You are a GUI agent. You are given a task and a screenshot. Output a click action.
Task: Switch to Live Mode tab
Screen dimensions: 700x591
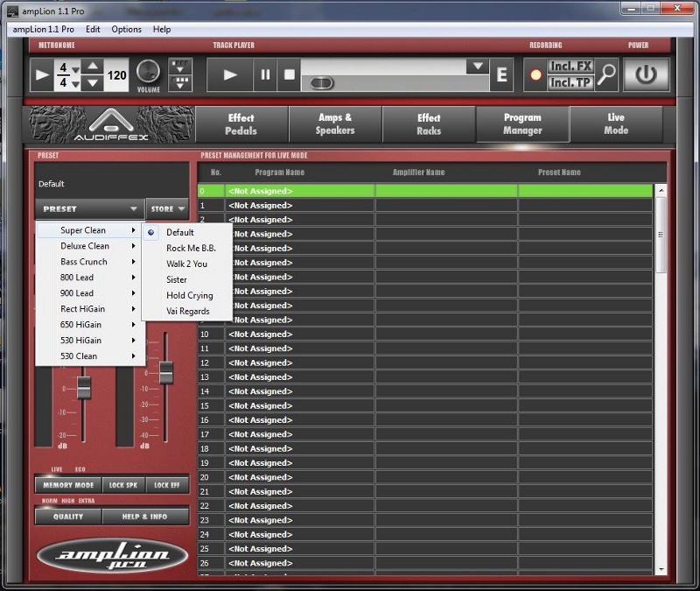[x=616, y=124]
